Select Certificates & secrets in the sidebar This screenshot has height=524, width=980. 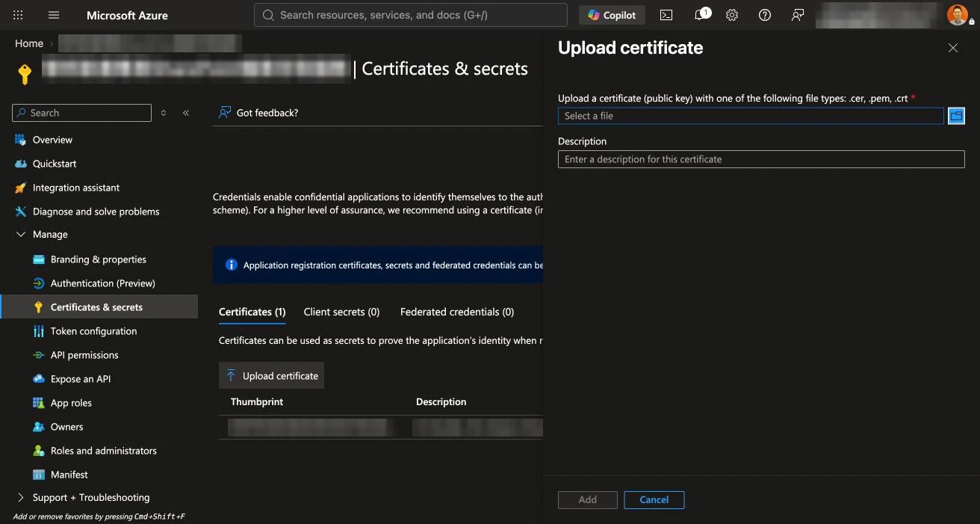click(x=100, y=307)
